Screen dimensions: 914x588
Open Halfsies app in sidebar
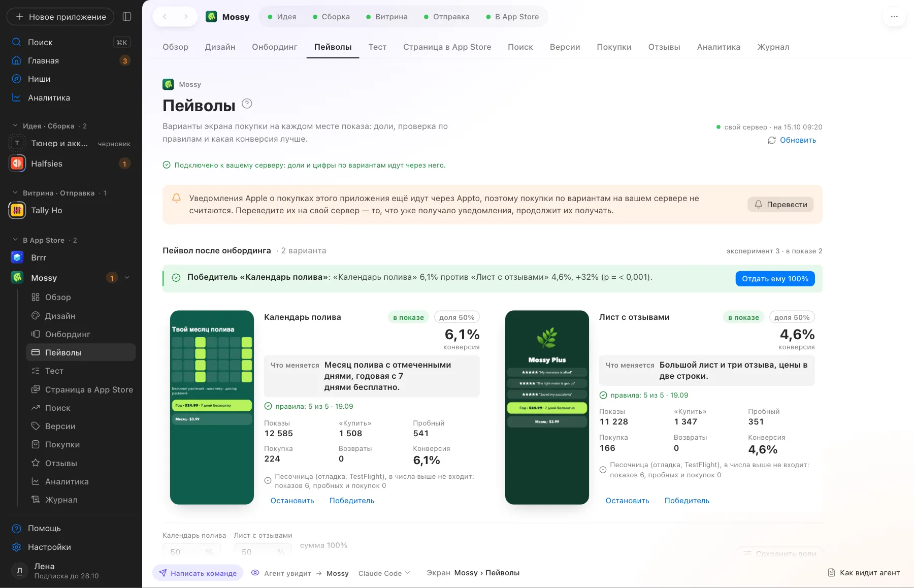click(x=71, y=164)
